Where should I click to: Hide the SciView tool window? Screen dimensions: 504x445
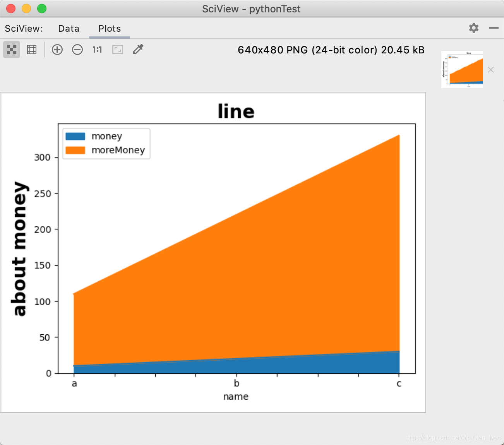click(x=494, y=28)
